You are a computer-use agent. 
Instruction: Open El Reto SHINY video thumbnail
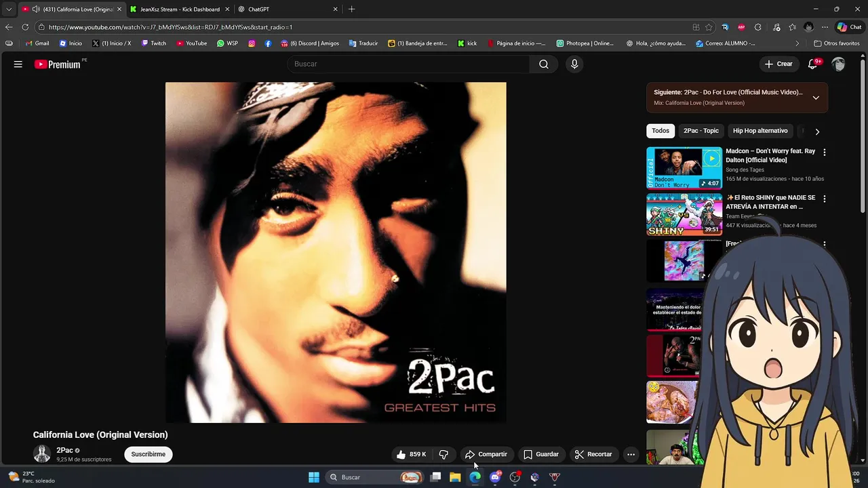point(684,214)
